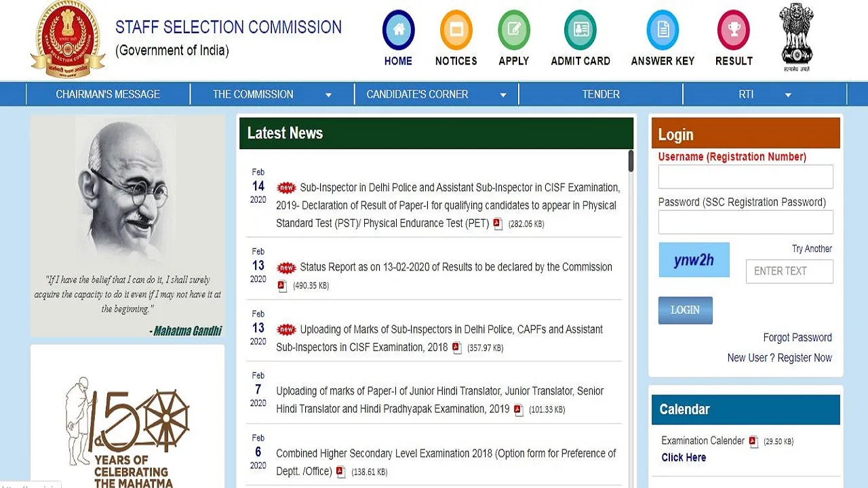Focus the ENTER TEXT captcha field

pyautogui.click(x=789, y=271)
